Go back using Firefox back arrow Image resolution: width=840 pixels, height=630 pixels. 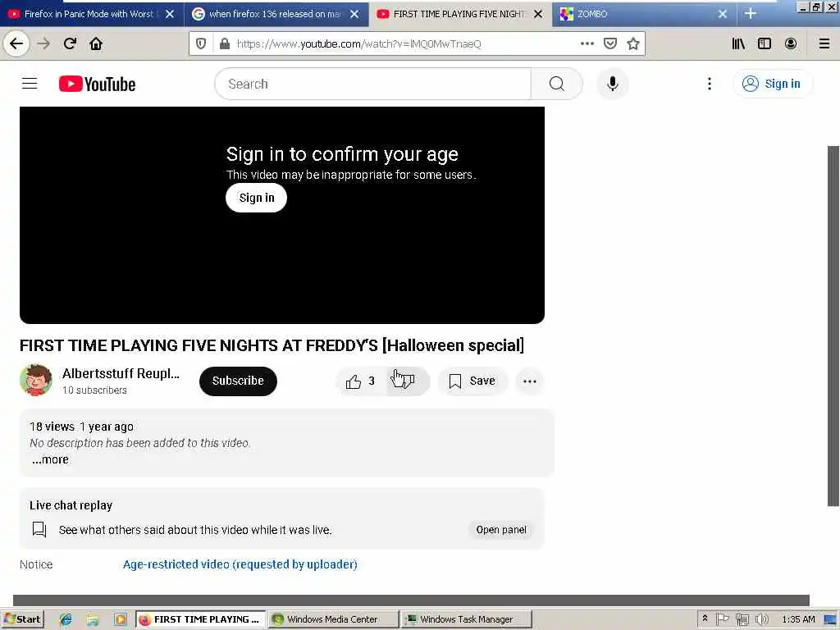click(16, 43)
